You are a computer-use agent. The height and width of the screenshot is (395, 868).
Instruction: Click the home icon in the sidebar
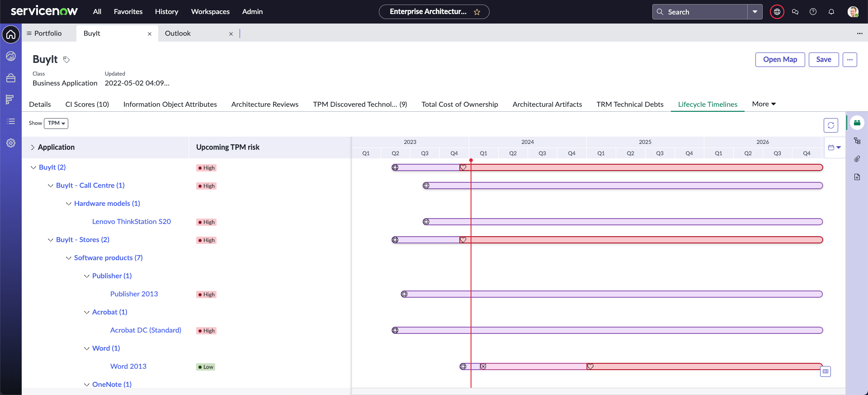pos(11,34)
